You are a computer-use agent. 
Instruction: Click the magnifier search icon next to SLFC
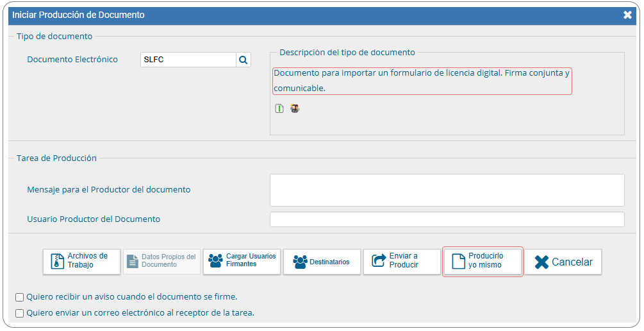point(243,60)
